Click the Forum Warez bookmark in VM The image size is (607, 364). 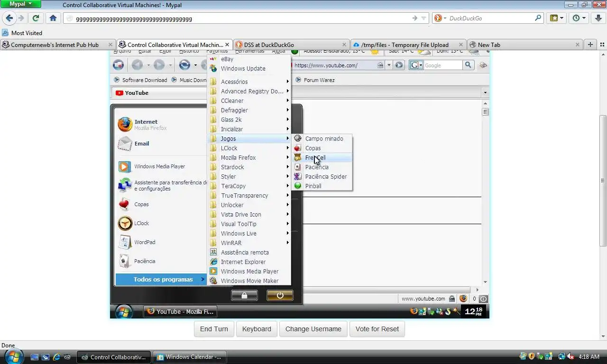(315, 80)
